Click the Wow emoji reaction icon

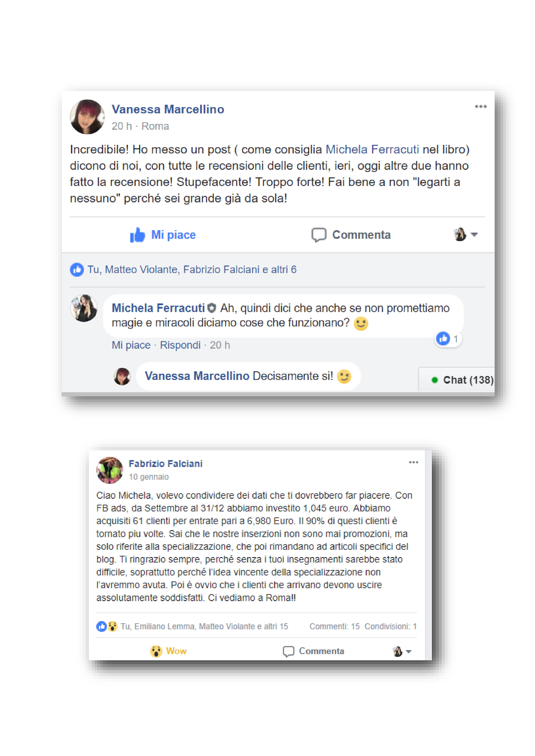[x=156, y=651]
